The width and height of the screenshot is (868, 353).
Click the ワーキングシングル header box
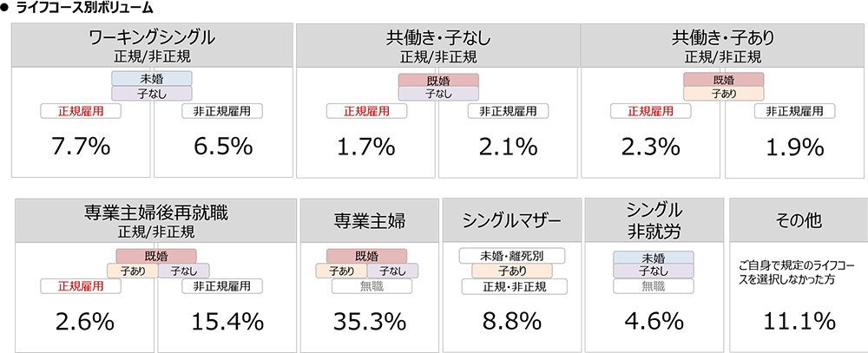pos(152,45)
